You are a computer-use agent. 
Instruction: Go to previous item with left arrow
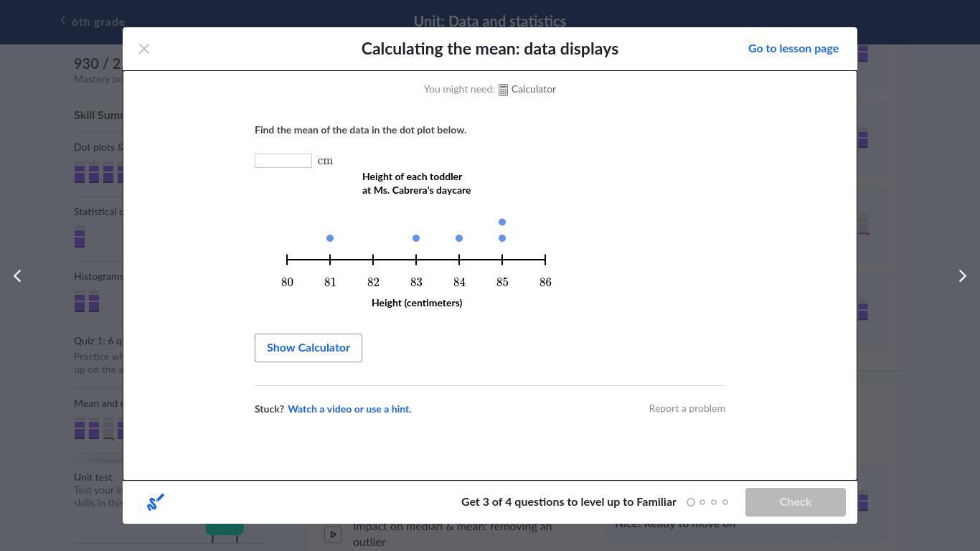(17, 275)
